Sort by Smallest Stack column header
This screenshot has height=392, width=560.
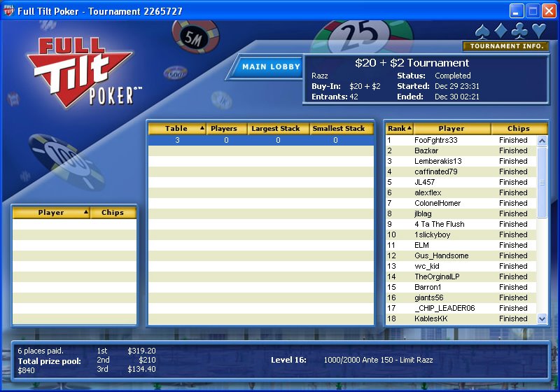tap(342, 129)
